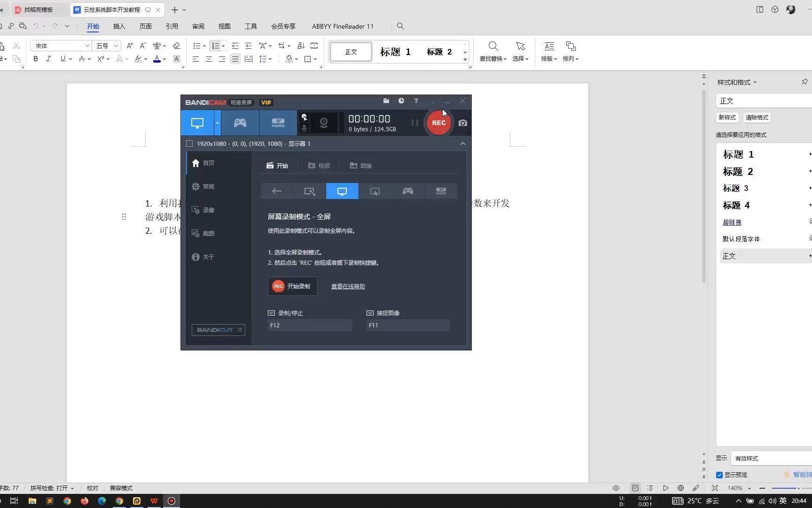Open the 查找替换 dropdown

(x=493, y=59)
